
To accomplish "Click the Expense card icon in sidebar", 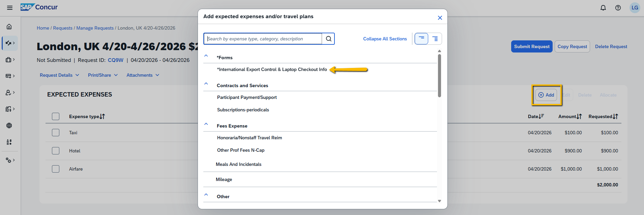I will [x=9, y=76].
